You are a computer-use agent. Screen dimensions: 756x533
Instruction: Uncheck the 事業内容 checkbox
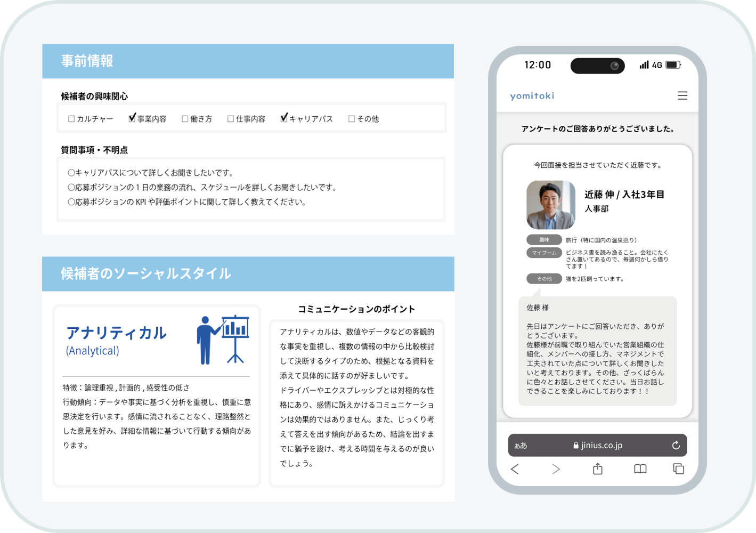click(x=132, y=118)
